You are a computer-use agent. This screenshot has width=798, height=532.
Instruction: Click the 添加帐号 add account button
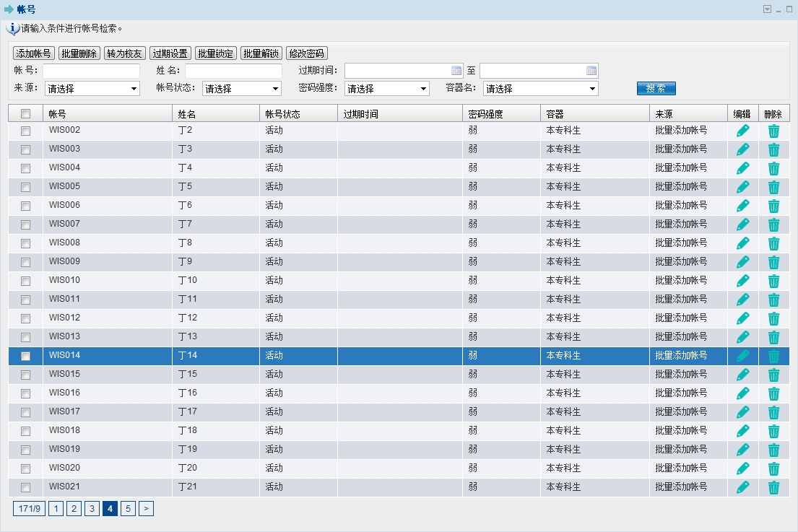coord(34,53)
